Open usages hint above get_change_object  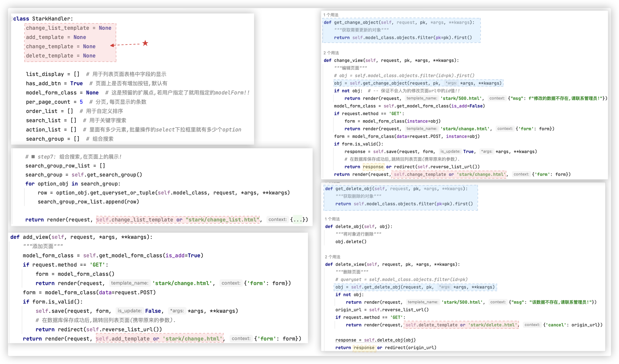click(x=331, y=15)
